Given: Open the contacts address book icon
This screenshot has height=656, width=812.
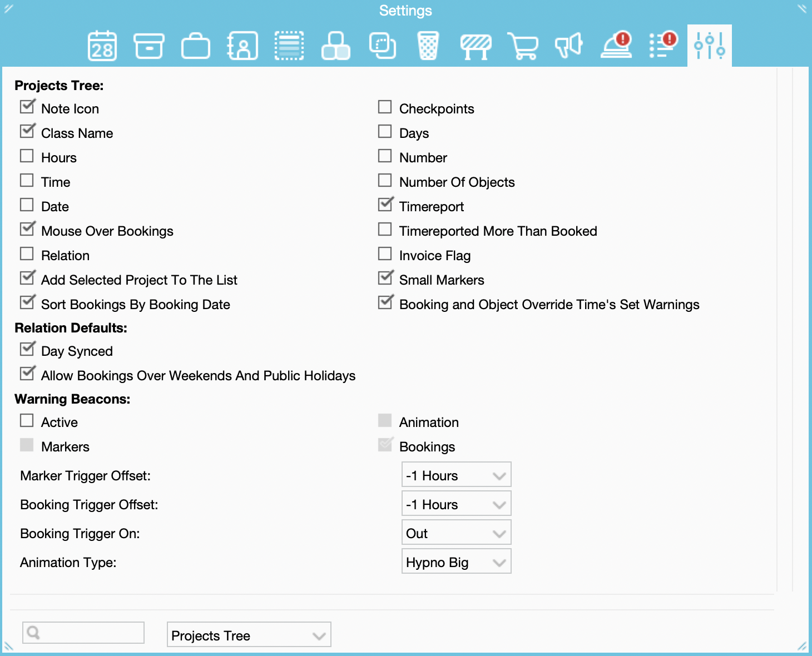Looking at the screenshot, I should pyautogui.click(x=242, y=46).
